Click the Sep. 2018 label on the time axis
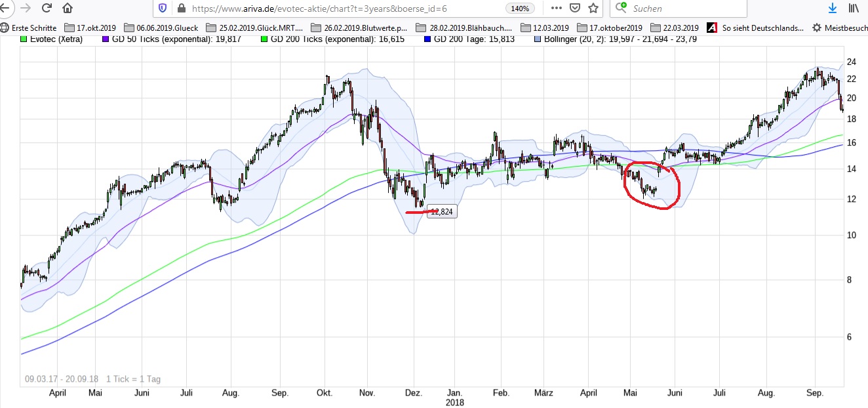 tap(814, 394)
